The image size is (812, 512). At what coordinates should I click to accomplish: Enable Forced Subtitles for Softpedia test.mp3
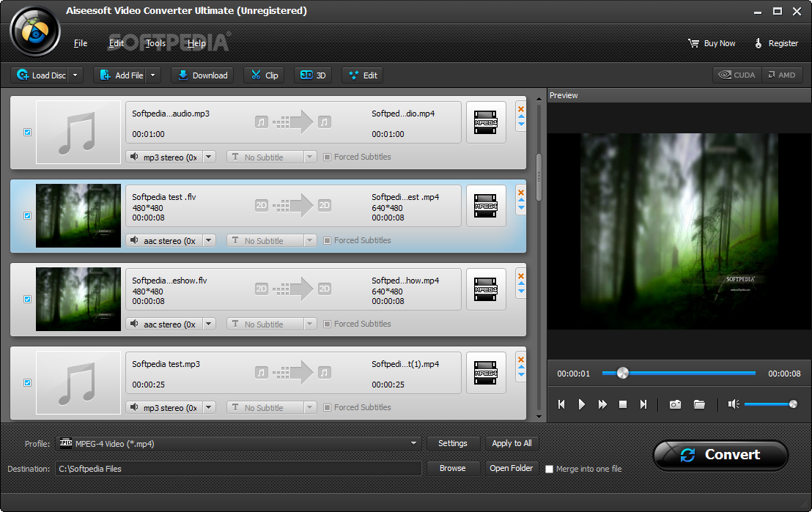click(x=328, y=408)
